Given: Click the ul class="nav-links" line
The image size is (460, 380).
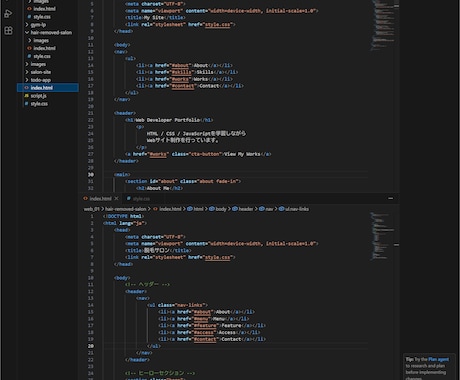Looking at the screenshot, I should click(177, 305).
